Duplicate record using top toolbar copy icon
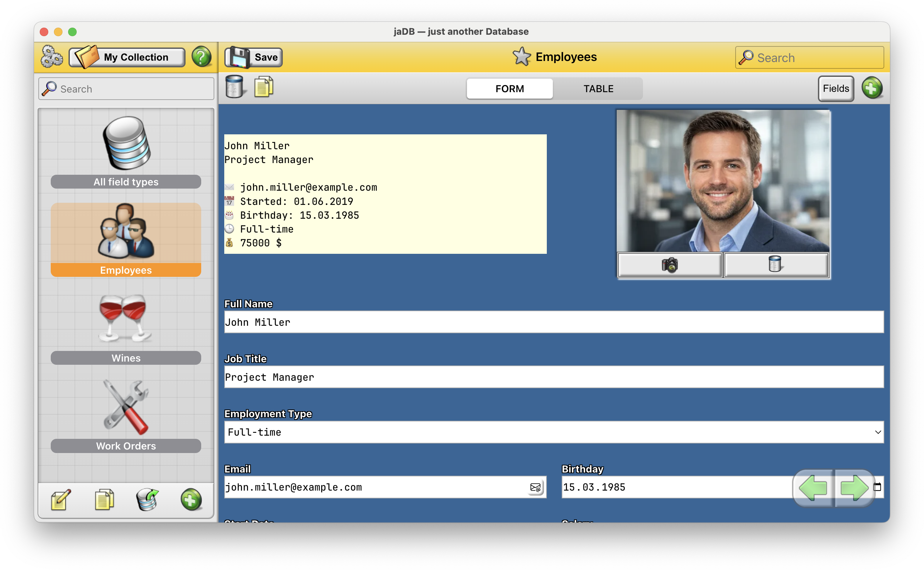Screen dimensions: 924x570 point(264,87)
